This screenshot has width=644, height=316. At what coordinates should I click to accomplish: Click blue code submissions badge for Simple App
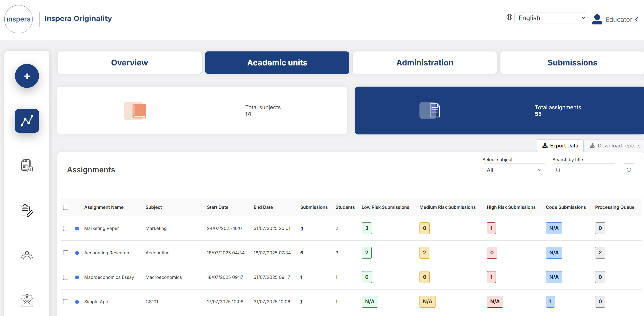[550, 301]
